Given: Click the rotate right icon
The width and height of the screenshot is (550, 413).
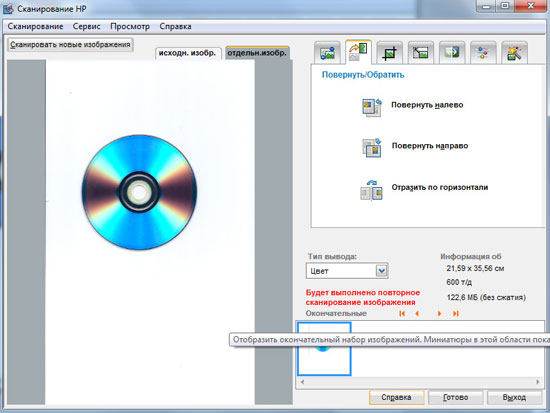Looking at the screenshot, I should 371,148.
